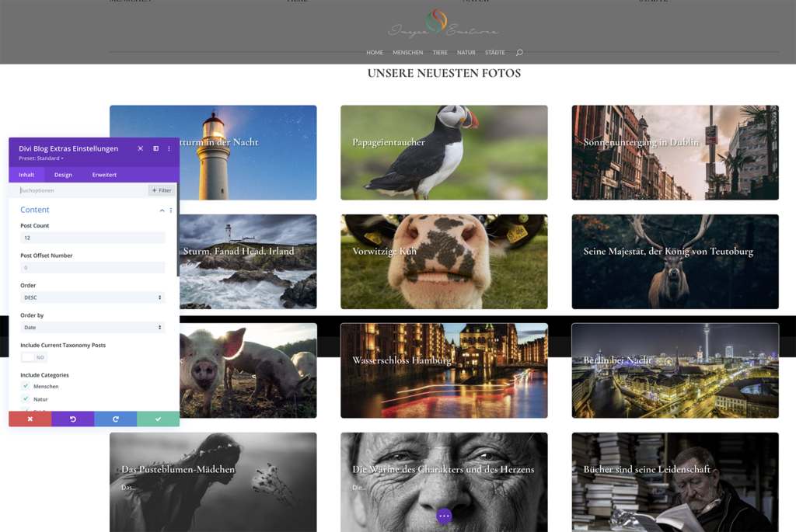Open the Order by dropdown set to Date
796x532 pixels.
click(93, 328)
